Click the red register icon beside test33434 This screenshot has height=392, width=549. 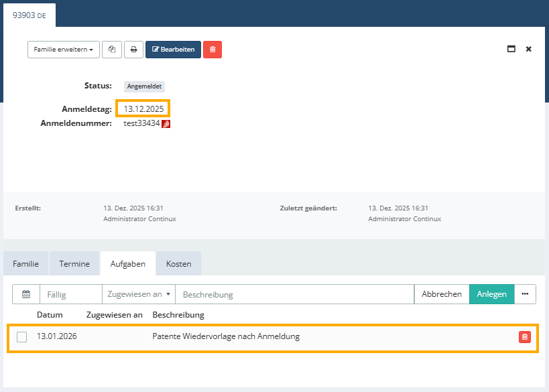(166, 124)
